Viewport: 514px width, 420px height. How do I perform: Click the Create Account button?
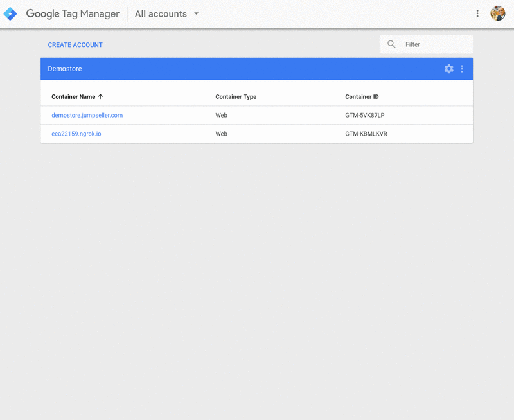pos(75,45)
